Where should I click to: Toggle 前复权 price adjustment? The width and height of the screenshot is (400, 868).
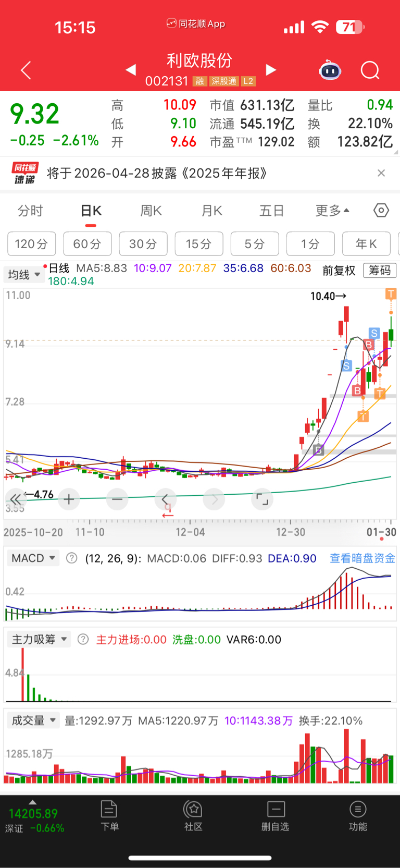pos(339,271)
